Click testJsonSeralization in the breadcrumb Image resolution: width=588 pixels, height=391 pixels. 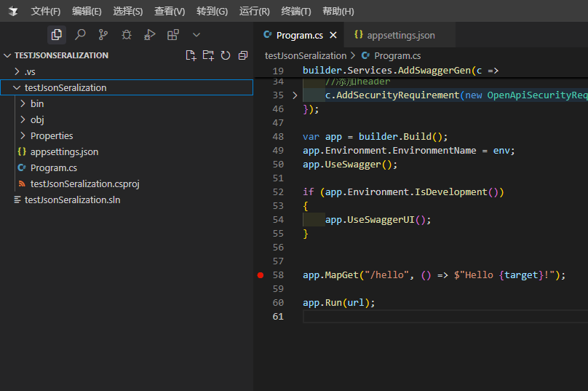306,55
